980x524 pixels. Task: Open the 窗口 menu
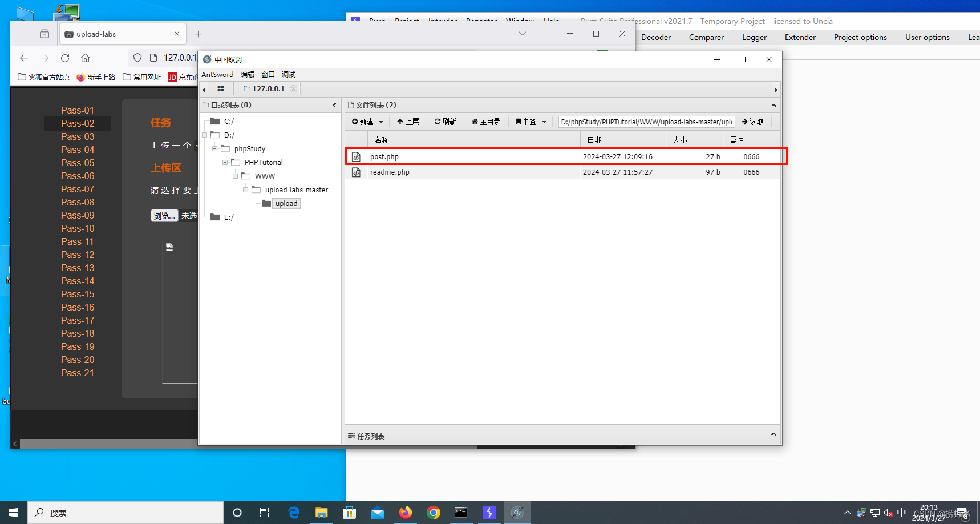tap(268, 75)
